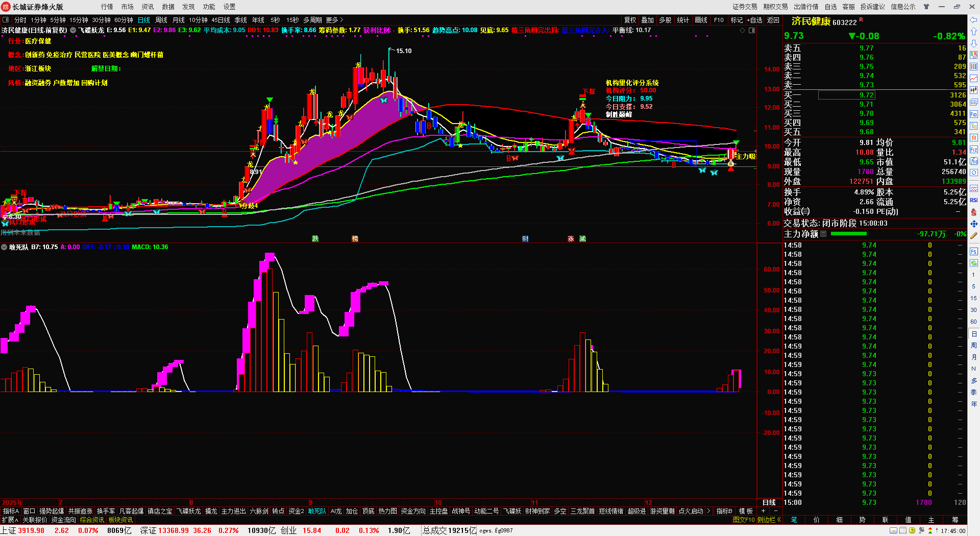Switch chart period to 日线

point(144,20)
